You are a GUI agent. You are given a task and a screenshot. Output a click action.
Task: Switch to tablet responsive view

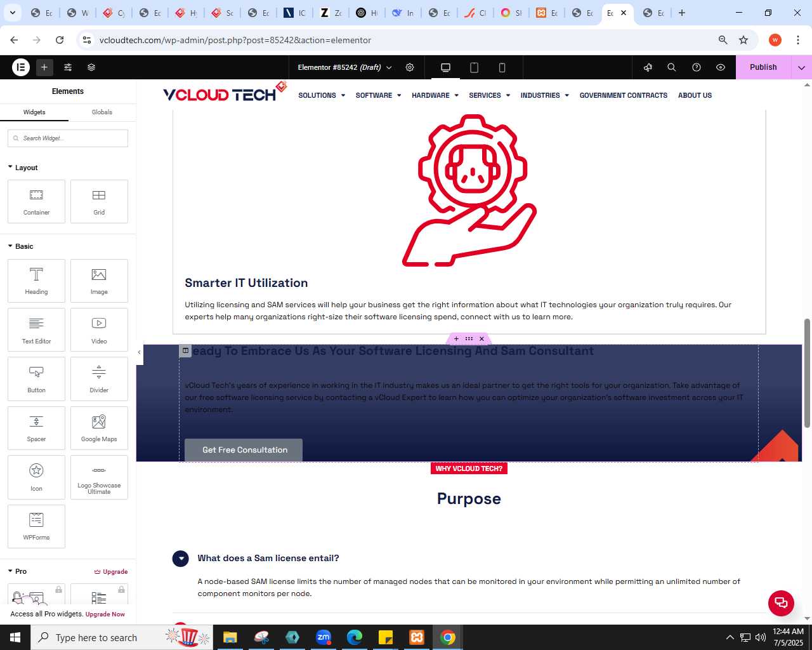pyautogui.click(x=474, y=67)
